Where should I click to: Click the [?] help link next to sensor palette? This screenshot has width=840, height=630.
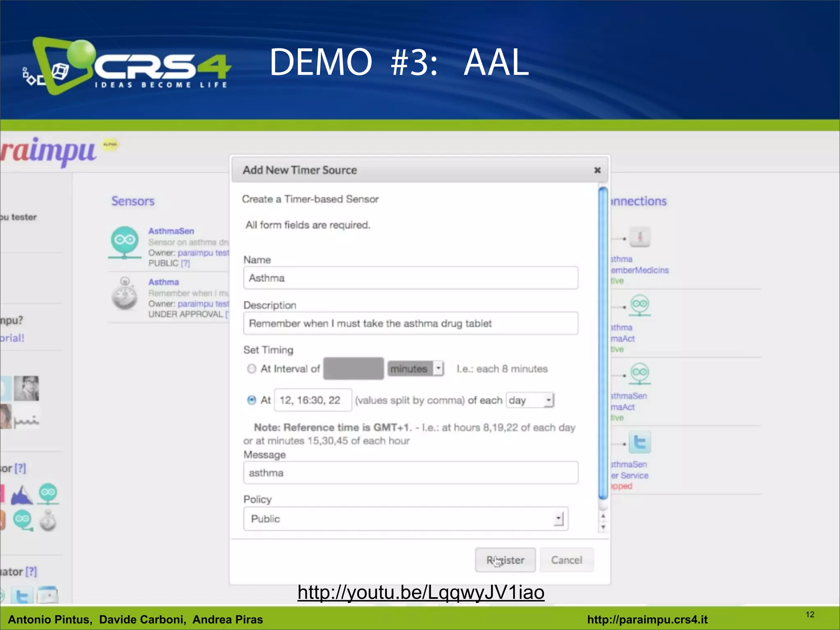[x=20, y=468]
